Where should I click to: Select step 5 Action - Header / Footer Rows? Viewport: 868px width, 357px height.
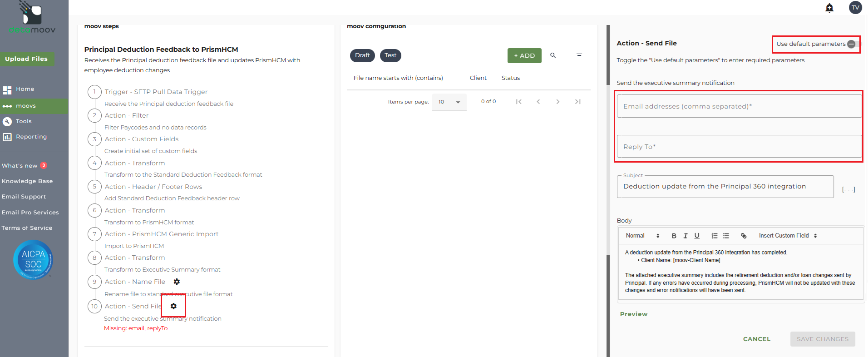[x=153, y=187]
